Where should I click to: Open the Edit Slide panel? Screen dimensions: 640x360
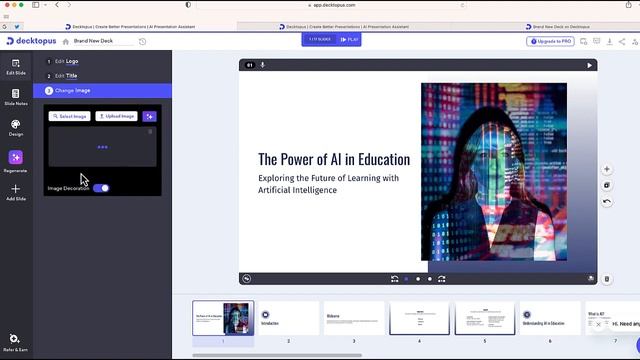pos(16,67)
